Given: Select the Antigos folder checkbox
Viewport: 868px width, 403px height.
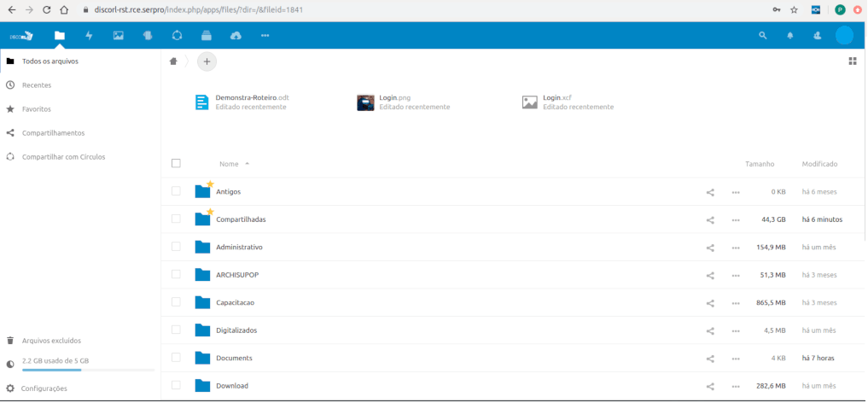Looking at the screenshot, I should coord(176,191).
